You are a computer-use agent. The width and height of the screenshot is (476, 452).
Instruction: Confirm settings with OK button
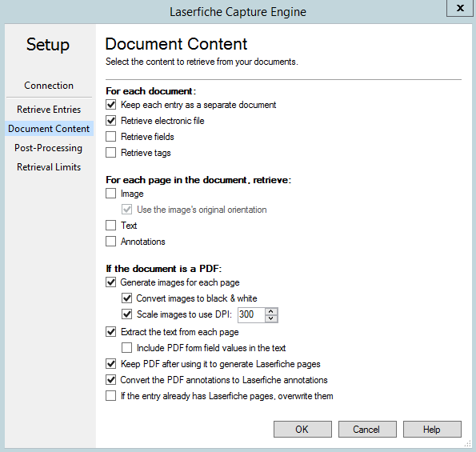pos(302,430)
